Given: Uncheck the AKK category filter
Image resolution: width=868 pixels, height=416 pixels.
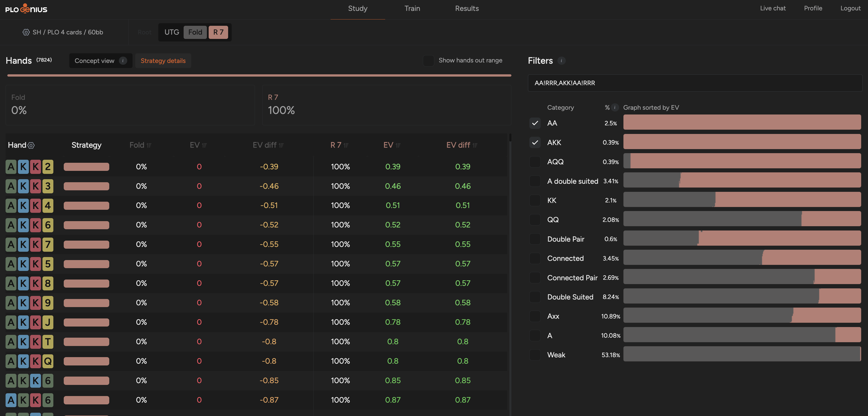Looking at the screenshot, I should pos(535,143).
